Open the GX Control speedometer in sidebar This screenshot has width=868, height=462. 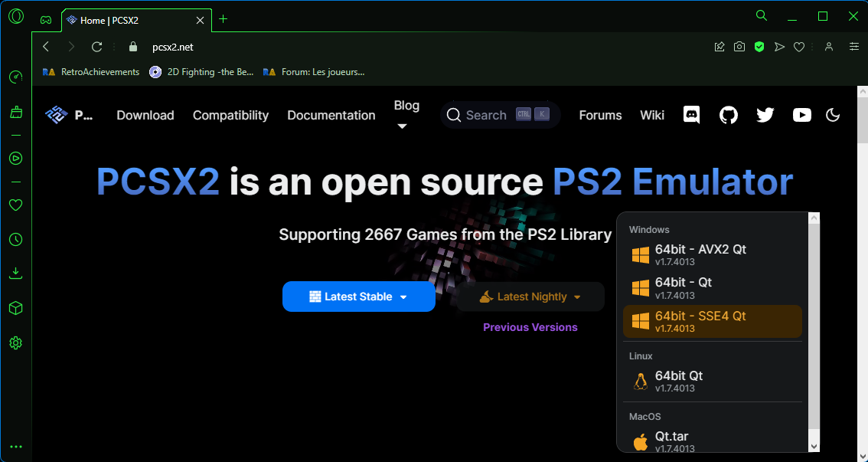[15, 77]
